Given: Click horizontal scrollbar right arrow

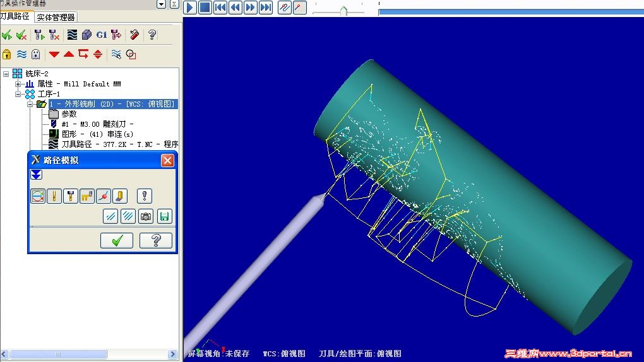Looking at the screenshot, I should [173, 354].
